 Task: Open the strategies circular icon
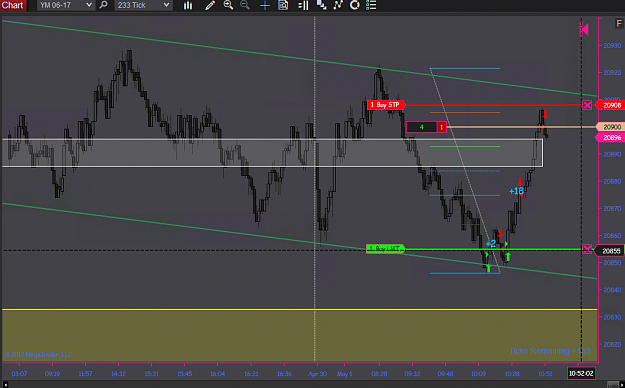click(x=354, y=5)
